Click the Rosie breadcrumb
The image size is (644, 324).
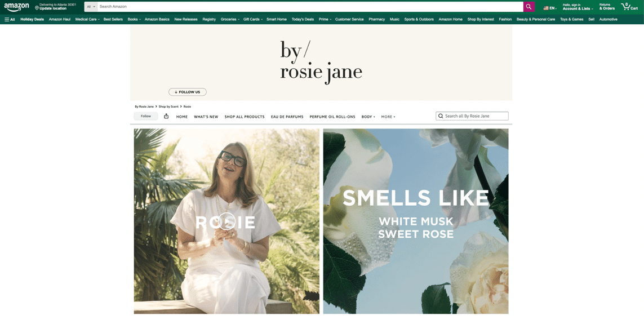click(x=187, y=106)
